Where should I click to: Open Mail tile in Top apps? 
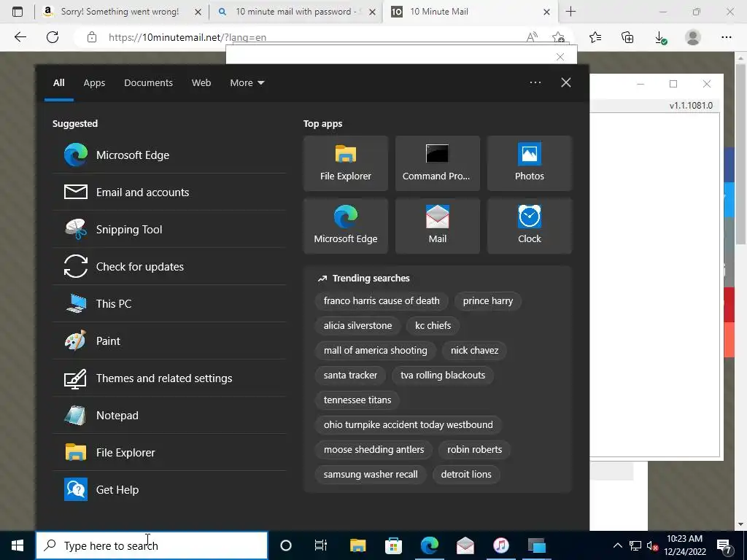tap(438, 226)
